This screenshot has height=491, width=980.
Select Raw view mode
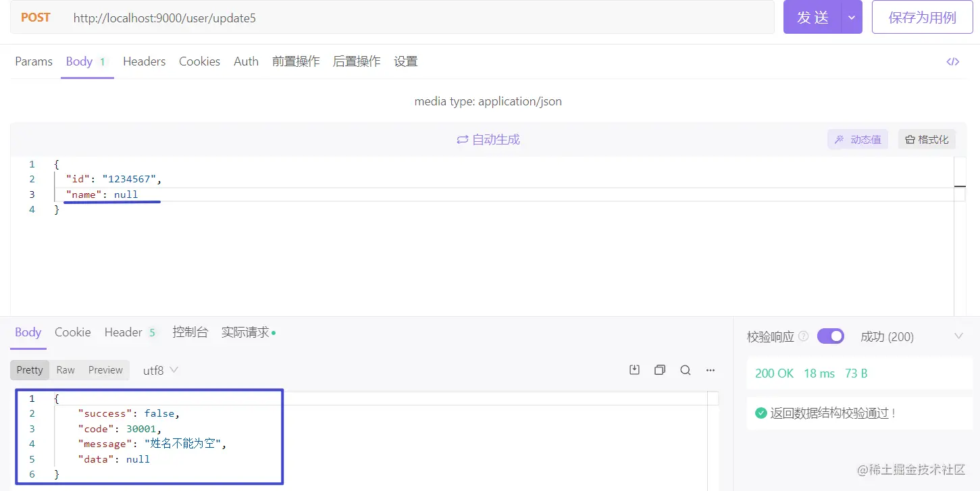point(66,370)
